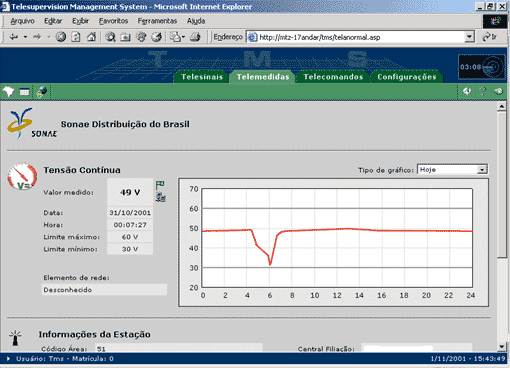510x368 pixels.
Task: Click the Print toolbar icon
Action: point(195,37)
